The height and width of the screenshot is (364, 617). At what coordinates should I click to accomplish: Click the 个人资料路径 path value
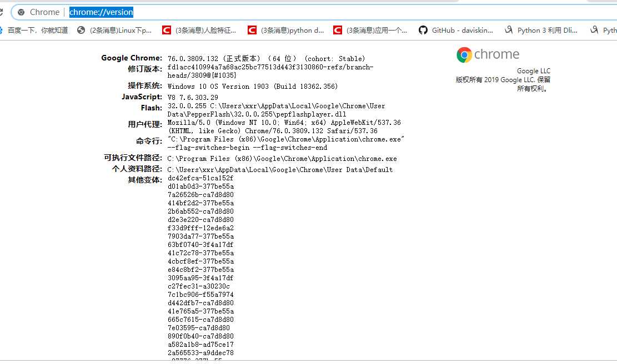(280, 170)
